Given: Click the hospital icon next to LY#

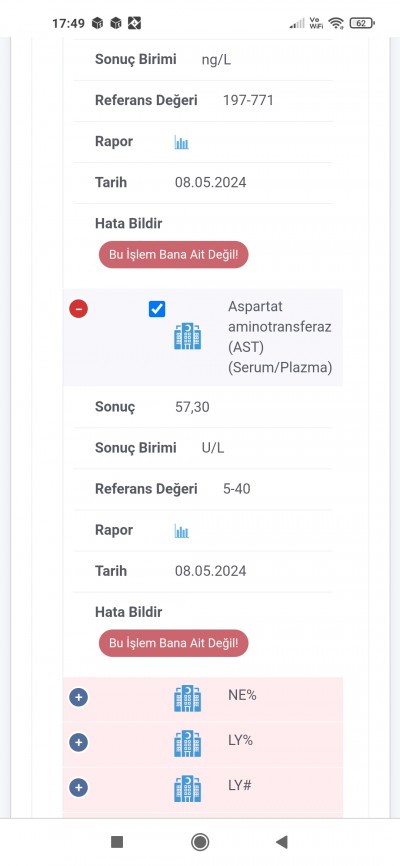Looking at the screenshot, I should pyautogui.click(x=187, y=789).
